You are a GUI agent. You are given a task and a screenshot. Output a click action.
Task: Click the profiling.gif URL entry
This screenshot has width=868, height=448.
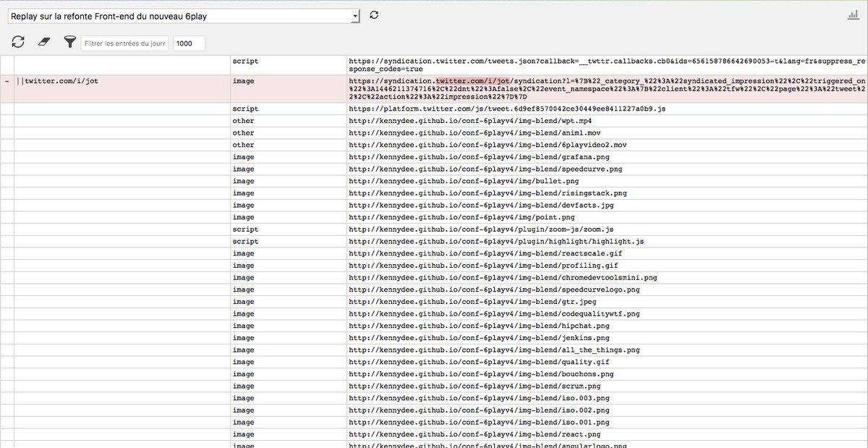point(607,266)
